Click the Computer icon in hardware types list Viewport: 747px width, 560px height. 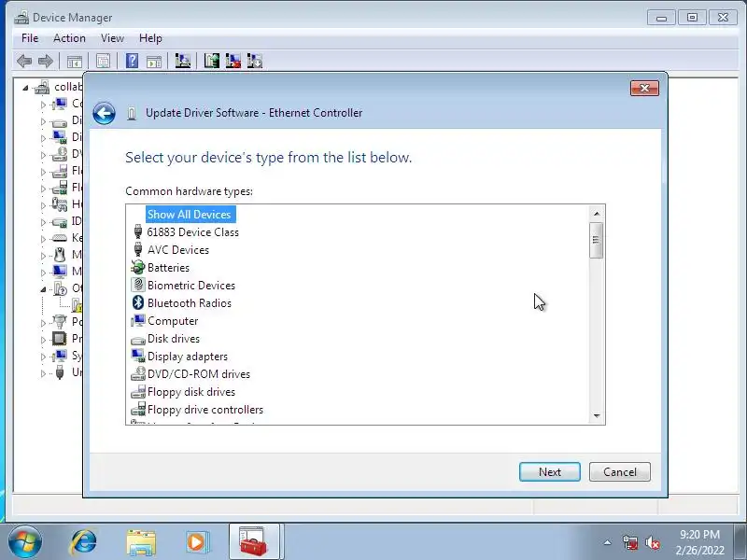(137, 320)
